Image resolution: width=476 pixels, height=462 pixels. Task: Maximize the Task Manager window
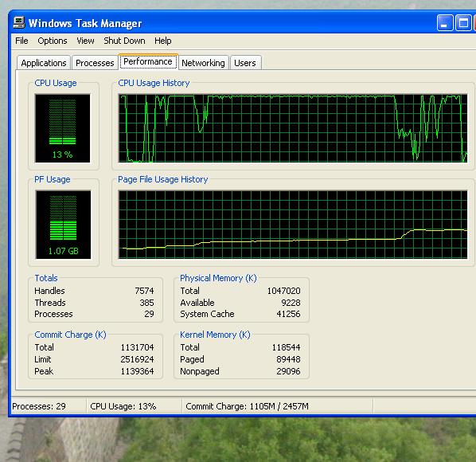pos(463,23)
